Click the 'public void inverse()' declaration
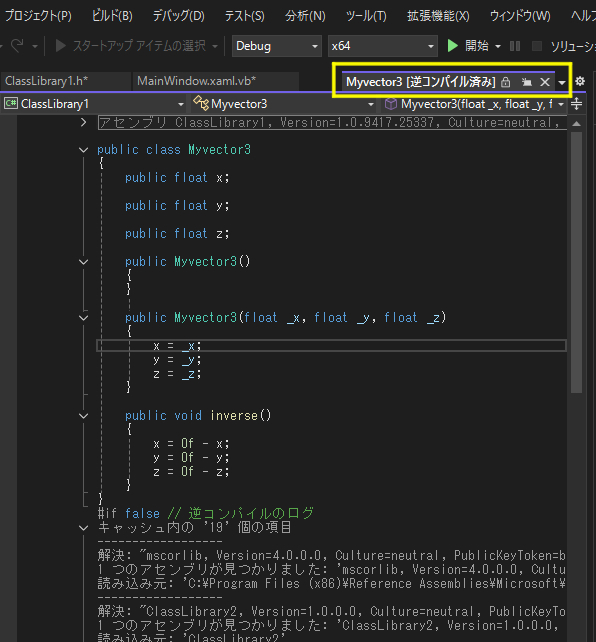The height and width of the screenshot is (642, 596). point(198,416)
